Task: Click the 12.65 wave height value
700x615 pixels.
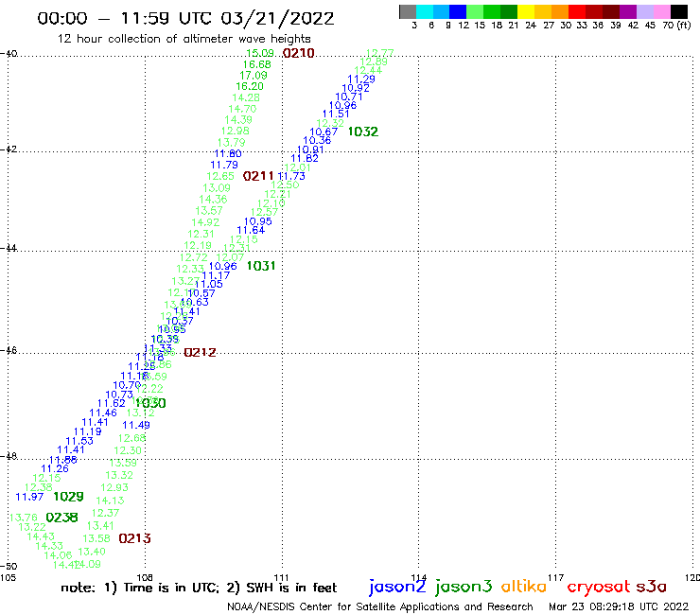Action: pyautogui.click(x=220, y=176)
